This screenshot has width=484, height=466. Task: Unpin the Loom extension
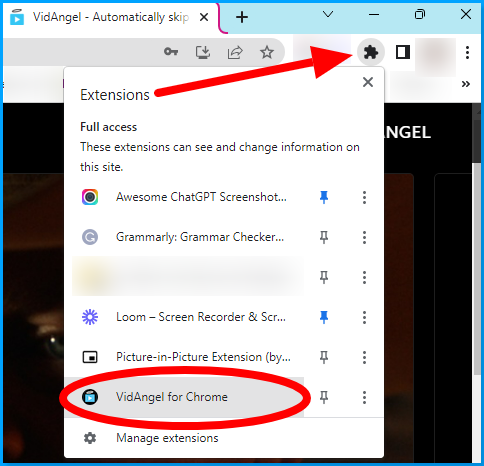click(x=324, y=317)
